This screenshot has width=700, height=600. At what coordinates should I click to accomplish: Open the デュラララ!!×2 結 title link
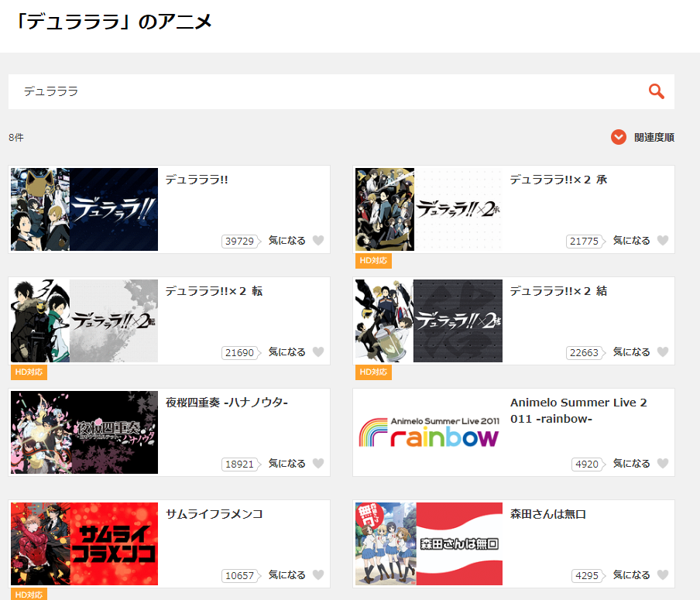558,291
